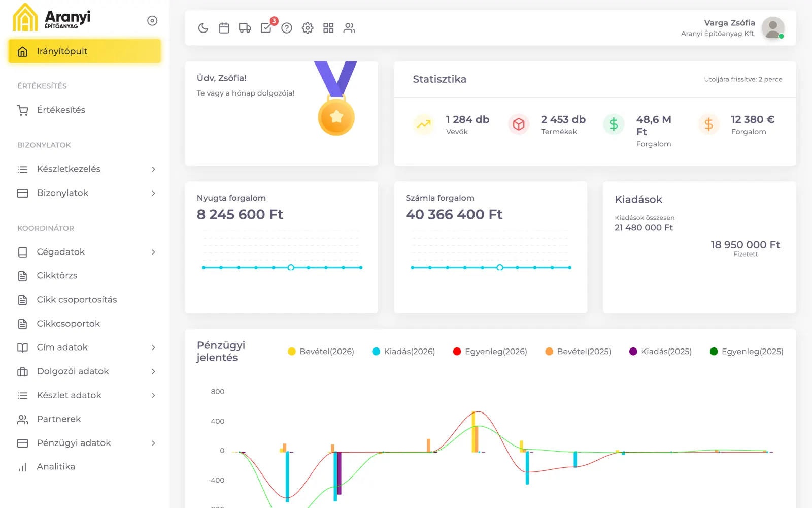This screenshot has height=508, width=812.
Task: Click the customers trend icon beside Vevők
Action: tap(424, 124)
